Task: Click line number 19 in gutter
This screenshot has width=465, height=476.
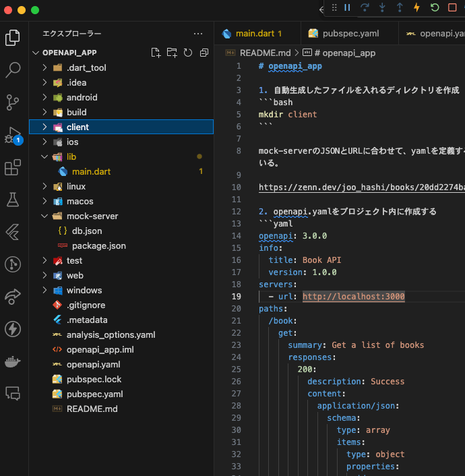Action: (x=236, y=296)
